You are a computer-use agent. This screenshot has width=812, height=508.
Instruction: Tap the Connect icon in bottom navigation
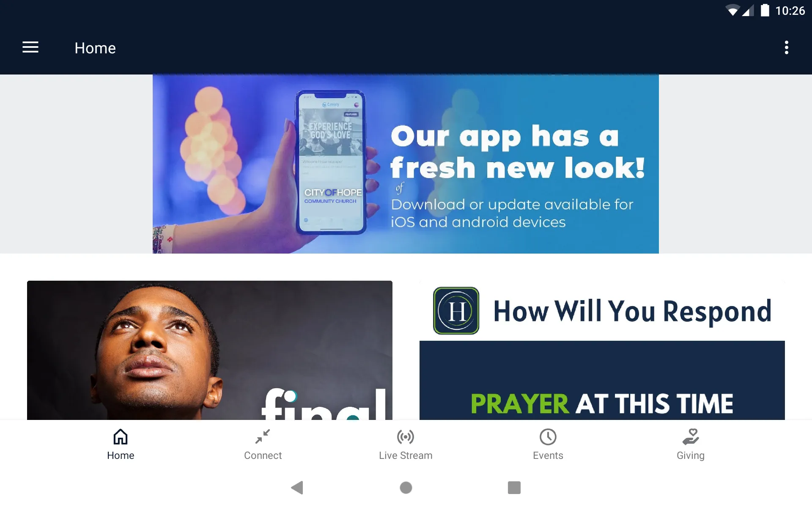[x=263, y=444]
